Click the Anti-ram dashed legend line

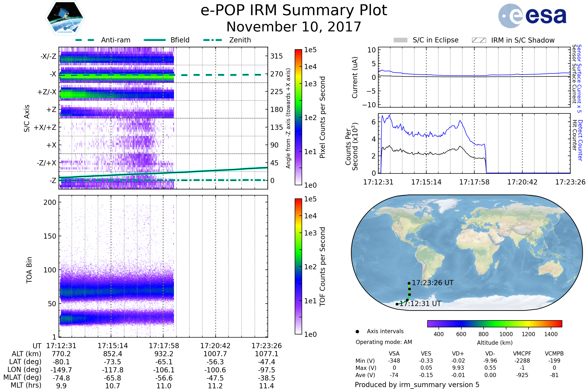(x=85, y=40)
